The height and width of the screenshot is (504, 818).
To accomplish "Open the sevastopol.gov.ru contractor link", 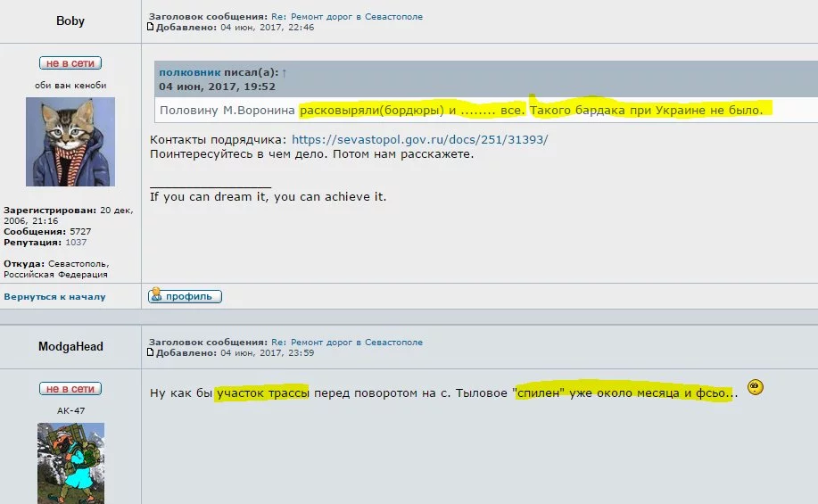I will [419, 140].
